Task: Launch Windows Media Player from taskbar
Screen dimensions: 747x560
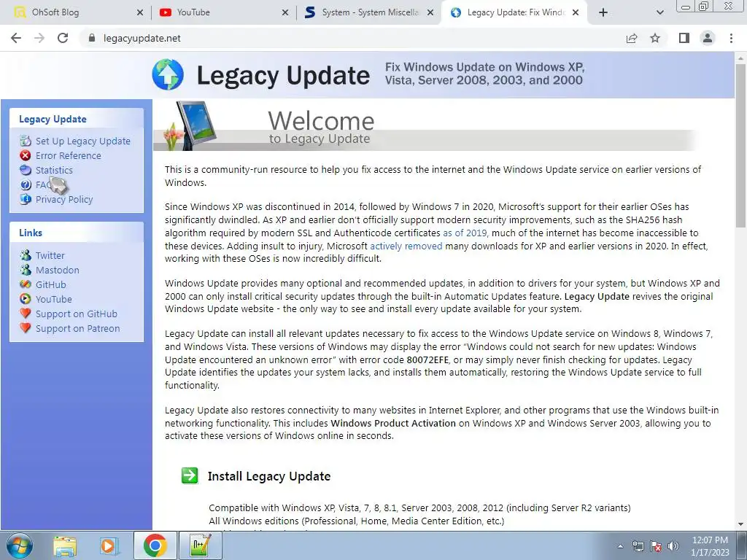Action: click(109, 545)
